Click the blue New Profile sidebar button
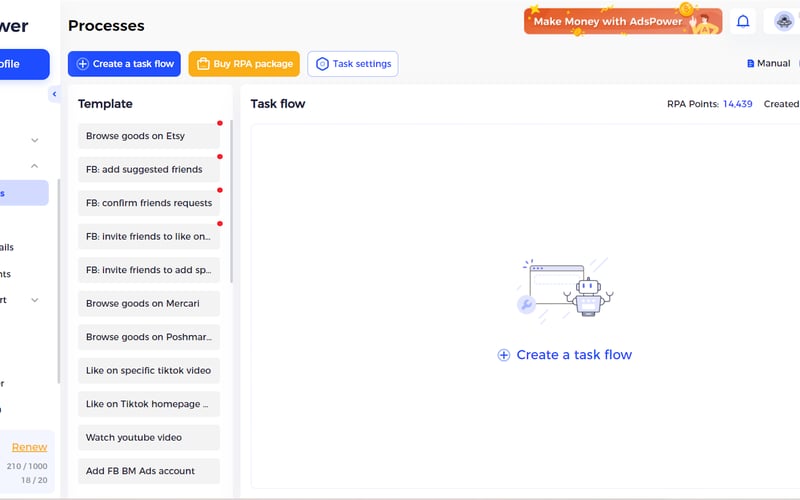 coord(24,64)
